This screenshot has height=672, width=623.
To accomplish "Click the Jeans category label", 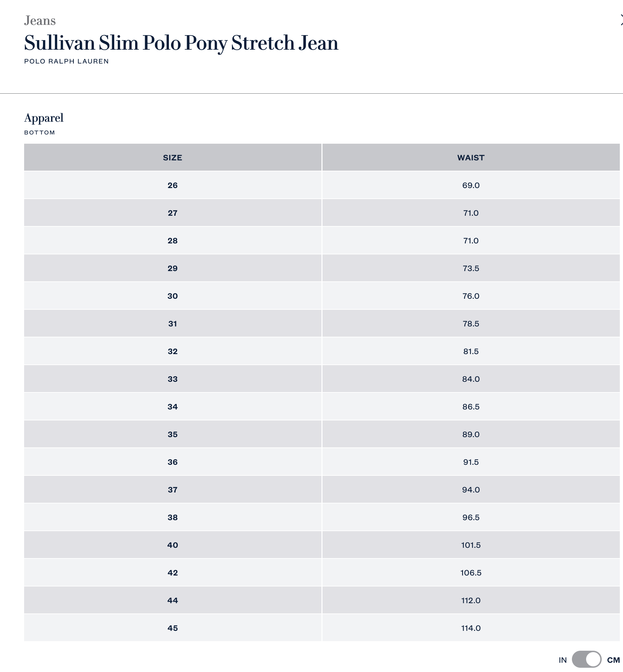I will (x=40, y=21).
